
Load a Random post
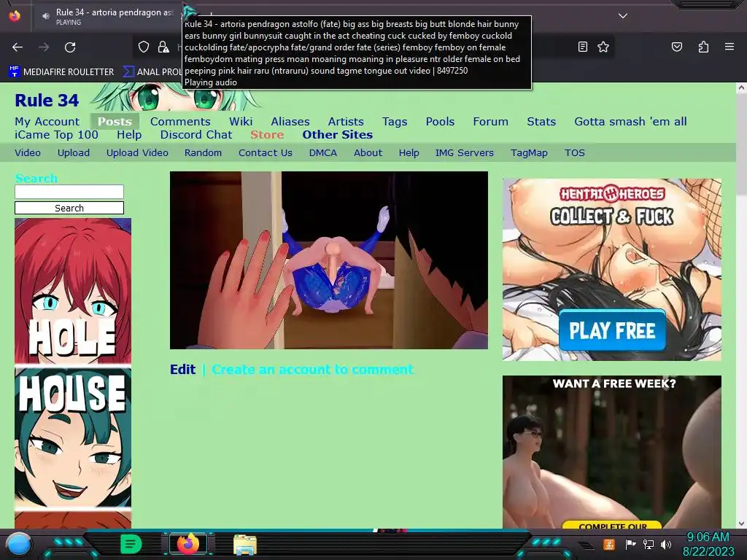(x=203, y=152)
